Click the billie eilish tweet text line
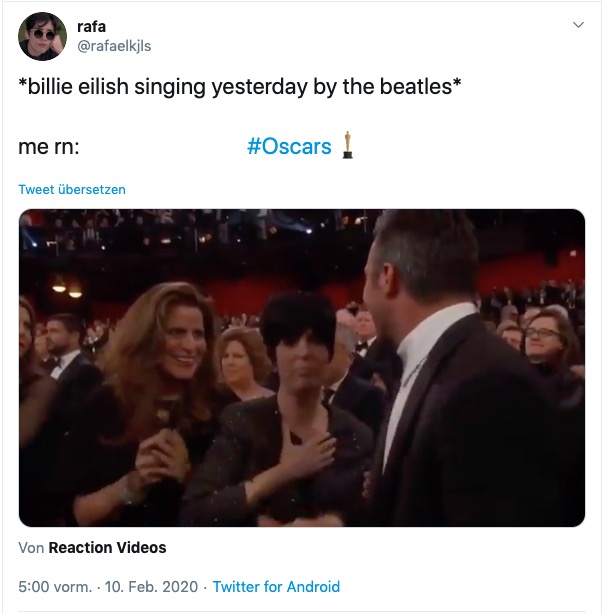This screenshot has height=614, width=603. point(240,87)
